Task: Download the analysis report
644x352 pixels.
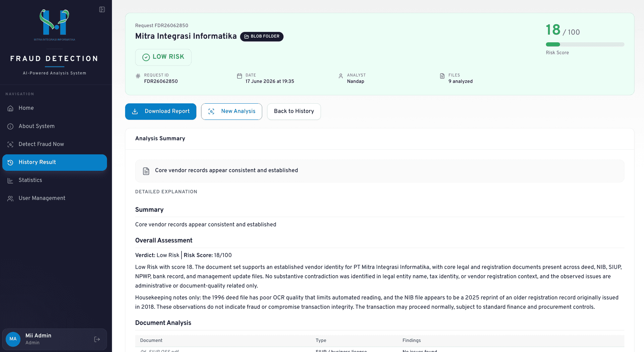Action: point(161,111)
